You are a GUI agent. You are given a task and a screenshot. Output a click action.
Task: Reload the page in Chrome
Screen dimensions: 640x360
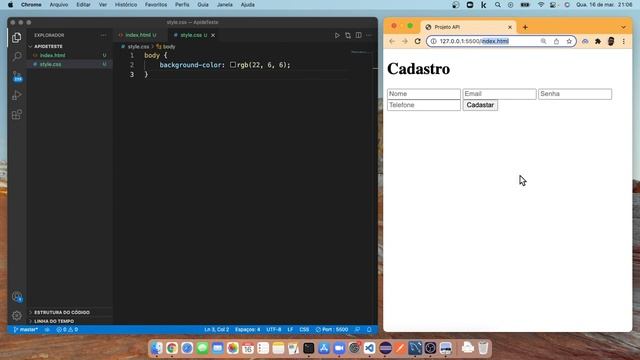[418, 41]
